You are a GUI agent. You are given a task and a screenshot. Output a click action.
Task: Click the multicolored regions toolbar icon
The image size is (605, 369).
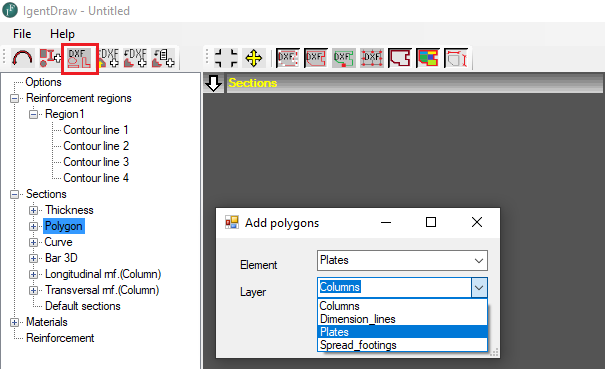428,58
